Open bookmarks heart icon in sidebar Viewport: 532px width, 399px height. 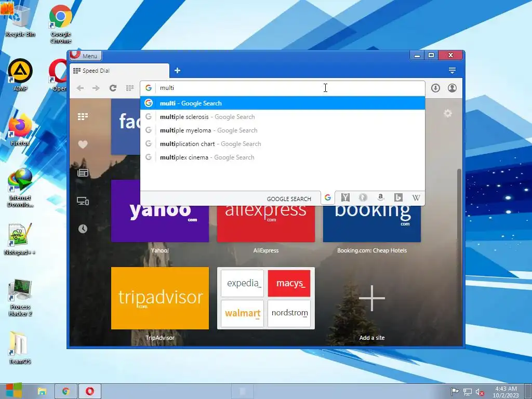[x=83, y=144]
